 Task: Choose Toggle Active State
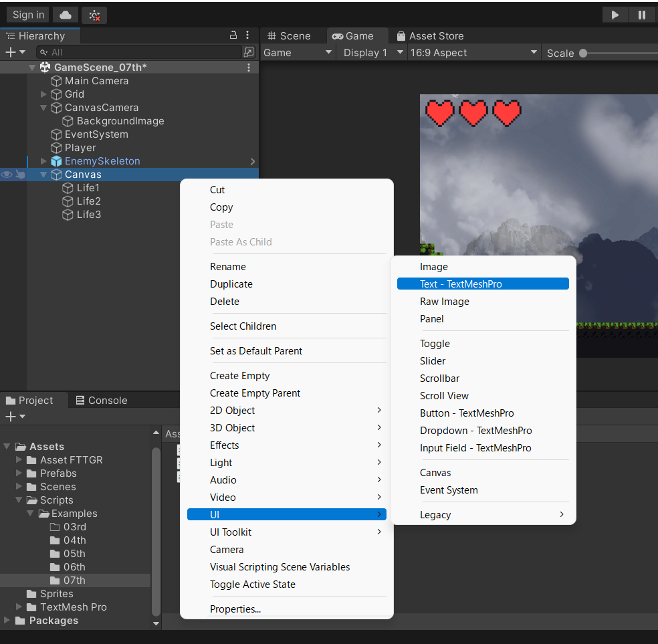coord(253,584)
